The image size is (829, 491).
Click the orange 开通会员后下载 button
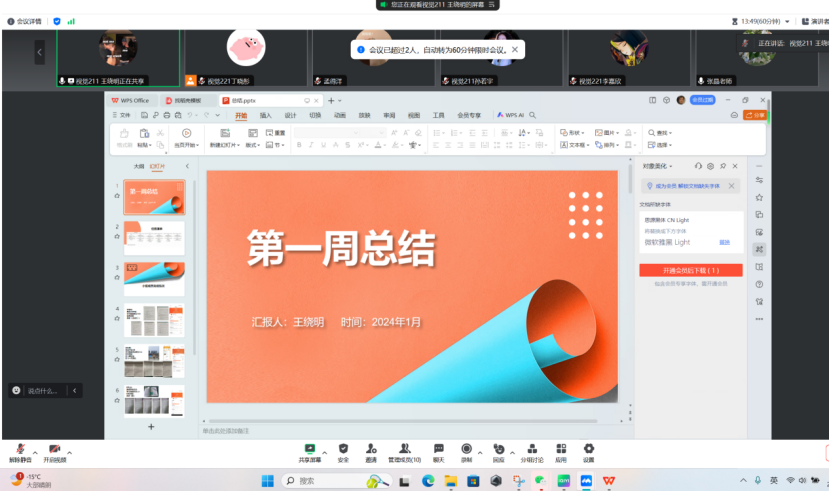pos(690,270)
